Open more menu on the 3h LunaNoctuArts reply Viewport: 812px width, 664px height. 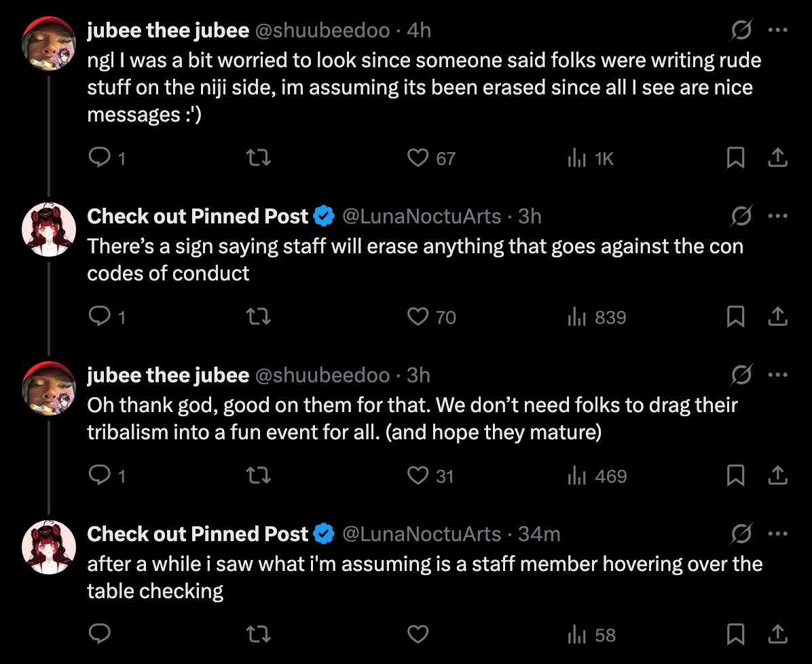[777, 216]
